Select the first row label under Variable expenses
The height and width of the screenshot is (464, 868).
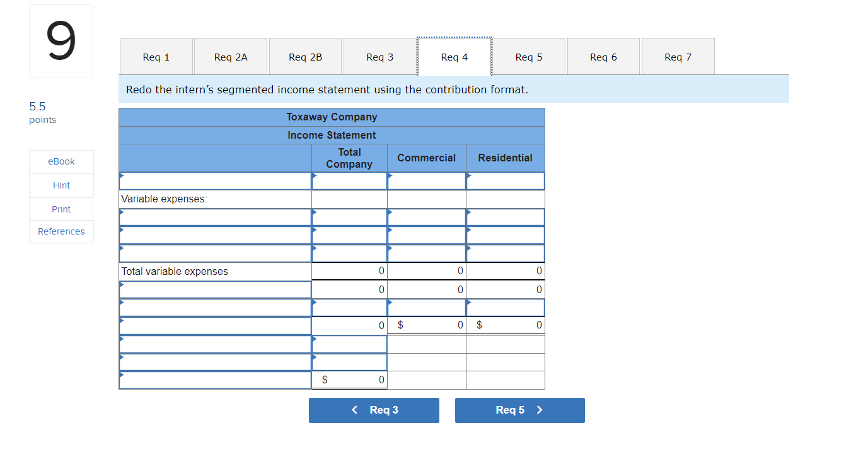click(x=214, y=216)
